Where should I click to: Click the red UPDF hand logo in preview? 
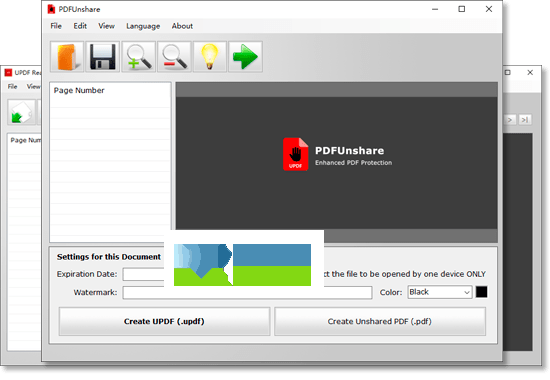[295, 154]
